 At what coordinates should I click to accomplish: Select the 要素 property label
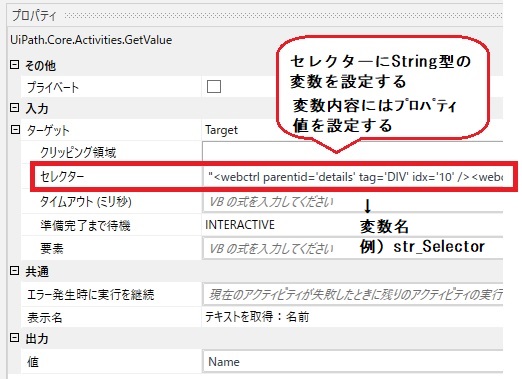52,249
